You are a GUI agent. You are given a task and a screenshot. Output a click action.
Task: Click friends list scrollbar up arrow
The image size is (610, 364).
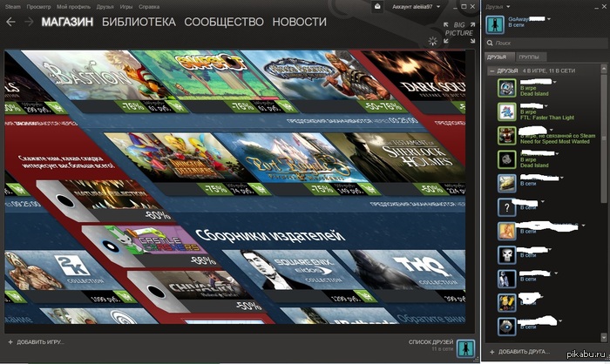[x=604, y=69]
